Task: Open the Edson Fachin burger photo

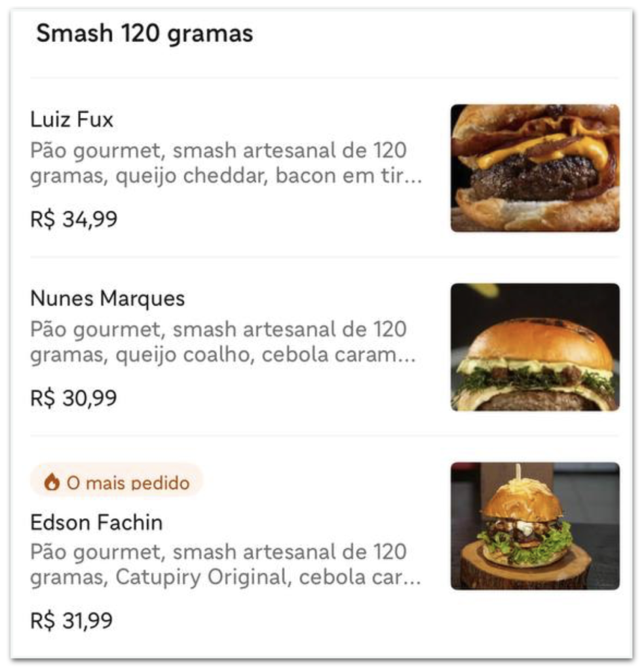Action: (535, 526)
